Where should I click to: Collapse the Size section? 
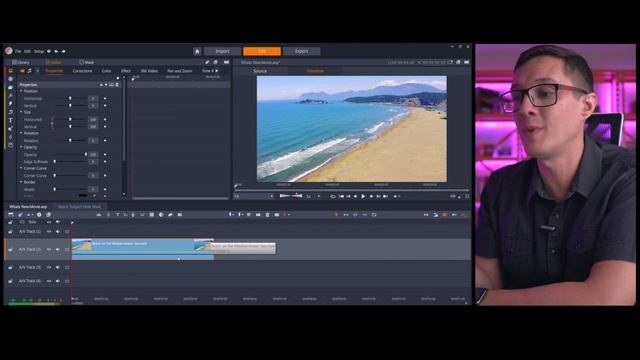pos(21,112)
